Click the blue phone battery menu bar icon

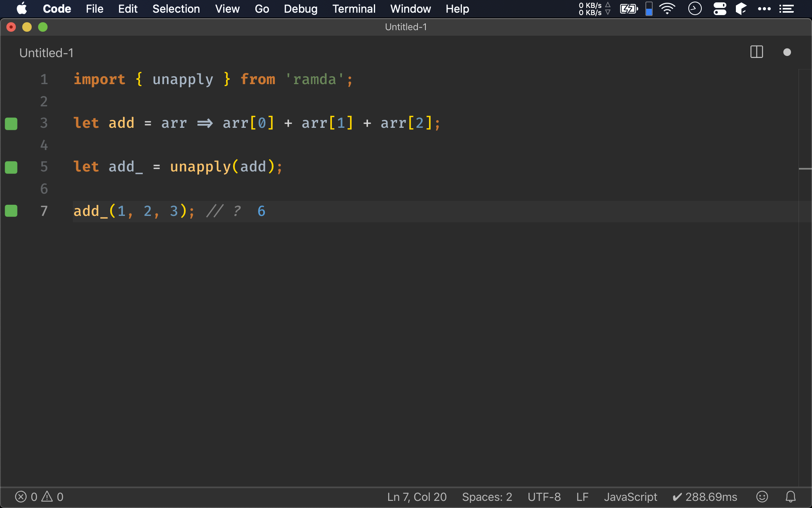point(649,9)
